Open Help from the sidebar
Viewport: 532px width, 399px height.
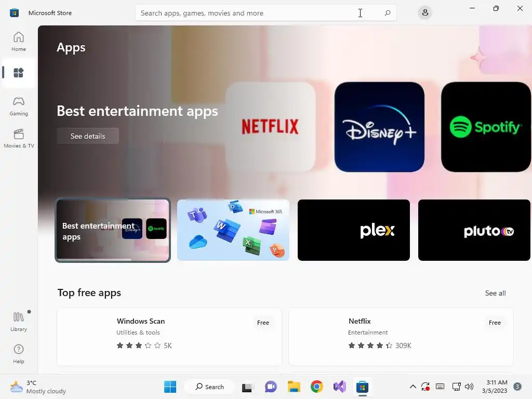click(19, 354)
